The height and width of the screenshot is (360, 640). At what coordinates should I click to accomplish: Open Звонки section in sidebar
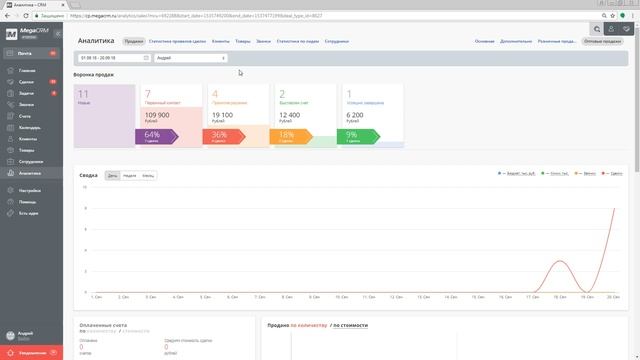26,105
